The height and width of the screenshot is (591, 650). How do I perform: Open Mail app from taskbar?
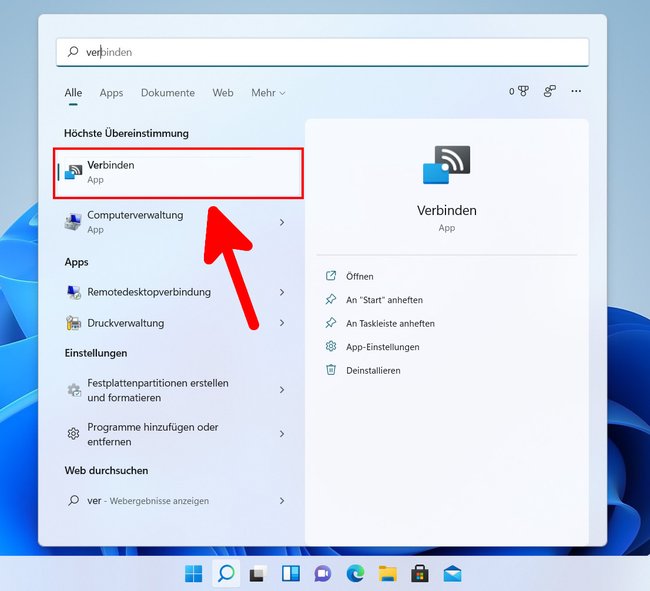[452, 574]
